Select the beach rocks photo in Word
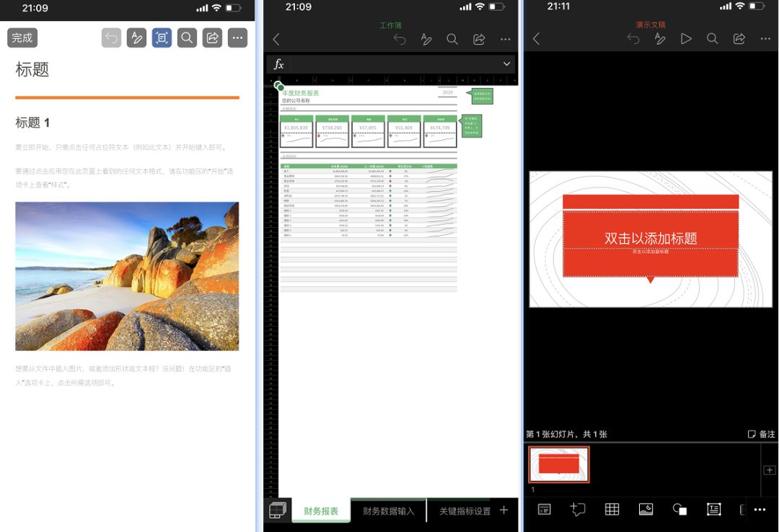 click(x=127, y=276)
